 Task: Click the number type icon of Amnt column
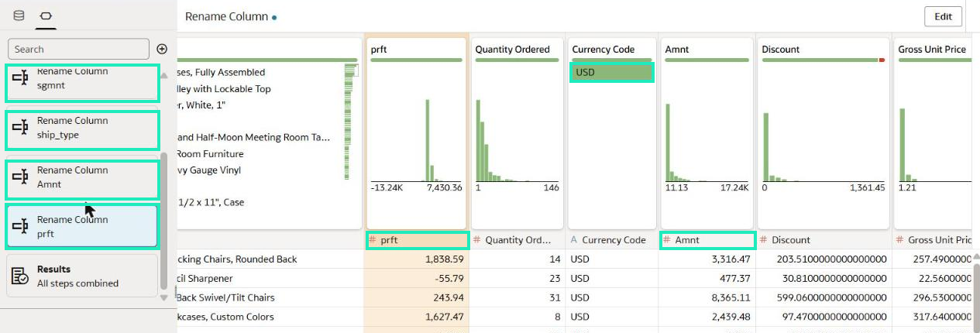[x=667, y=240]
